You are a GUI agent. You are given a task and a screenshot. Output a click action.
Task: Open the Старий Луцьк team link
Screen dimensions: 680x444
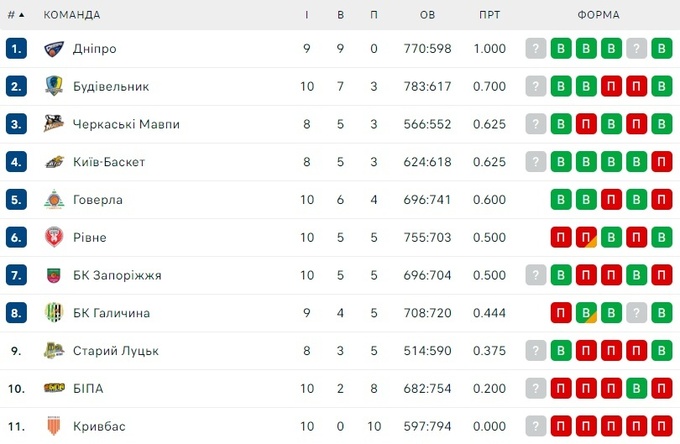[116, 351]
